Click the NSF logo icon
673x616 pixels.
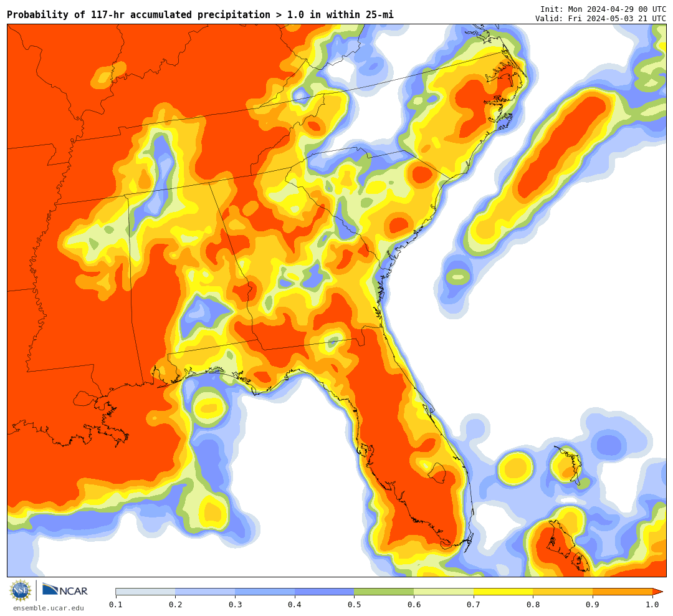tap(21, 590)
